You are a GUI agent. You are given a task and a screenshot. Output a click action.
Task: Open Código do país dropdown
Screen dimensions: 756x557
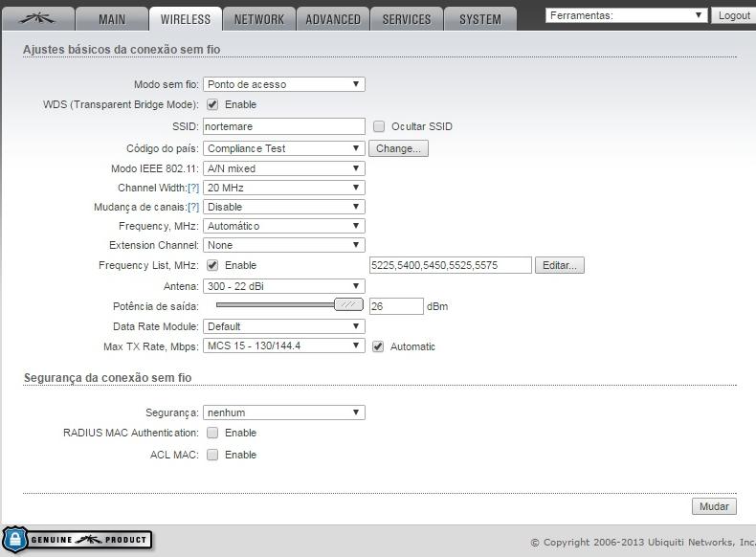(284, 148)
